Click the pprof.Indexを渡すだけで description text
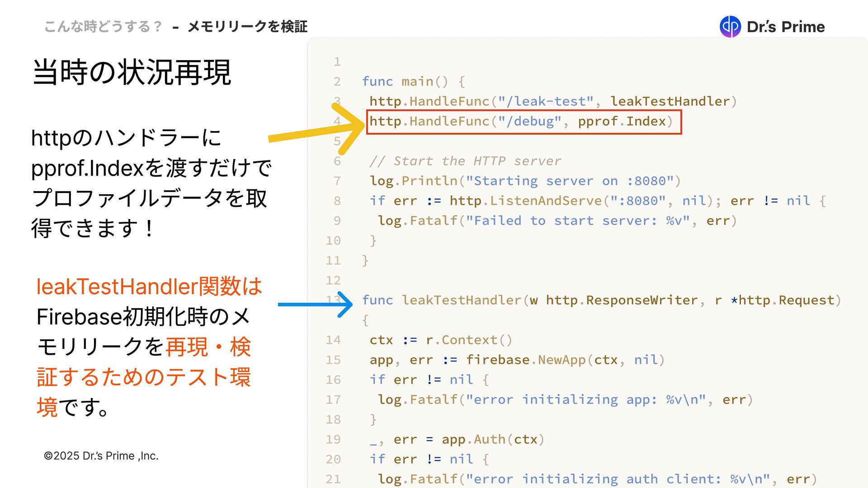This screenshot has height=488, width=868. pos(151,168)
